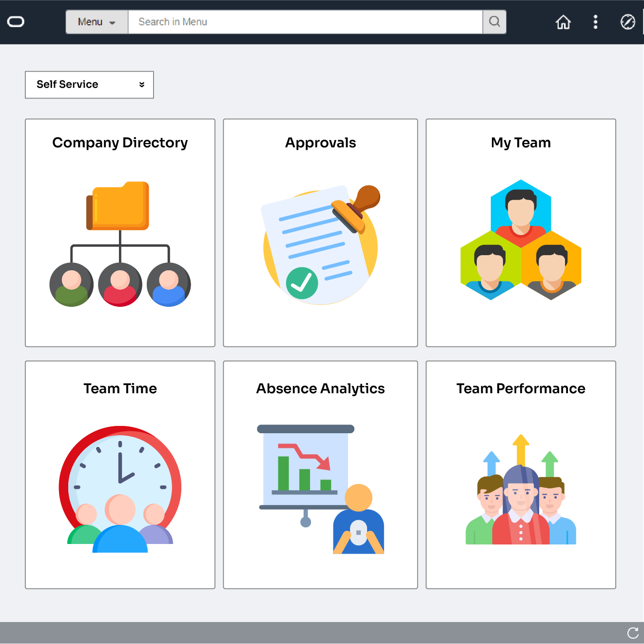644x644 pixels.
Task: Open the NavBar compass icon
Action: (628, 22)
